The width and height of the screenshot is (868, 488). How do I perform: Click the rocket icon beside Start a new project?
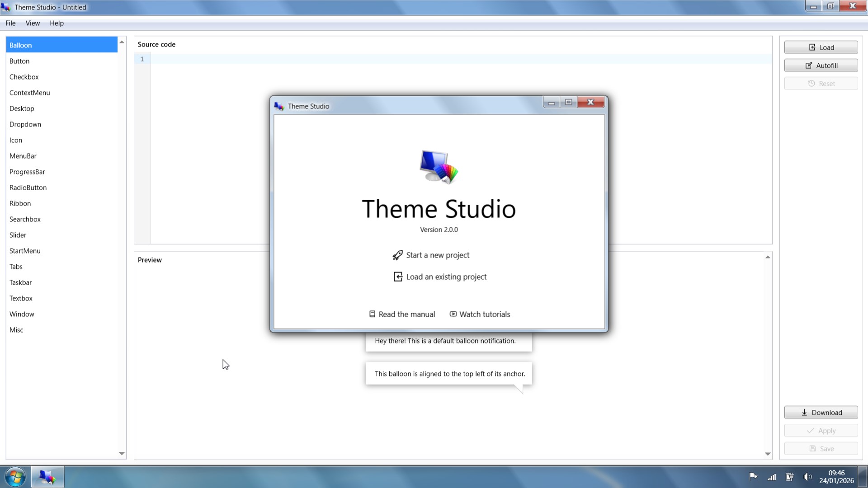click(397, 255)
